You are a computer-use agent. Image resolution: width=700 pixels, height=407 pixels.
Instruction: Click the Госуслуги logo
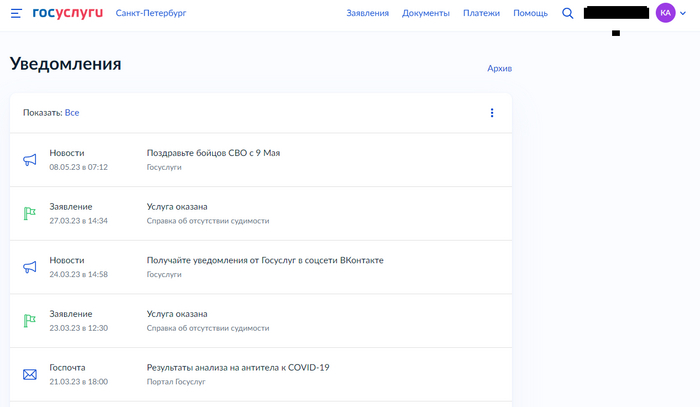[67, 13]
